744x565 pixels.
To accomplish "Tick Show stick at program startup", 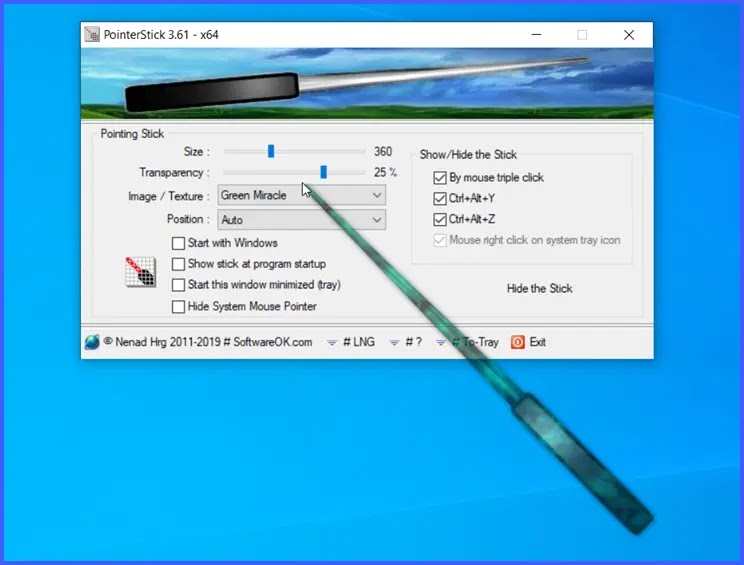I will [x=178, y=264].
